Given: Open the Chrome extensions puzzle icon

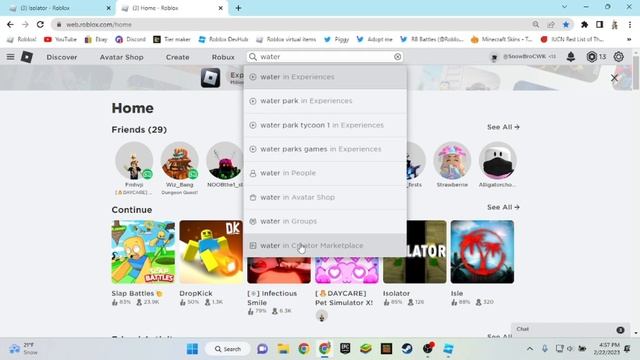Looking at the screenshot, I should (x=584, y=24).
